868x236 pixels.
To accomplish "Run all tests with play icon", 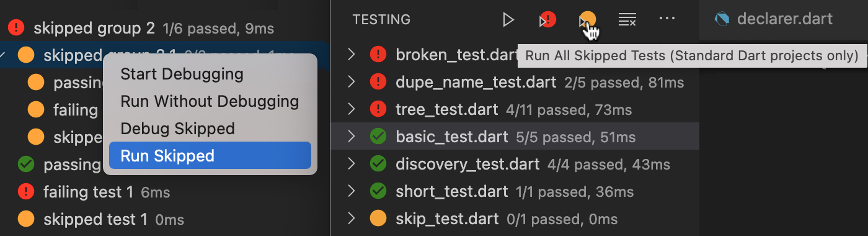I will (508, 20).
